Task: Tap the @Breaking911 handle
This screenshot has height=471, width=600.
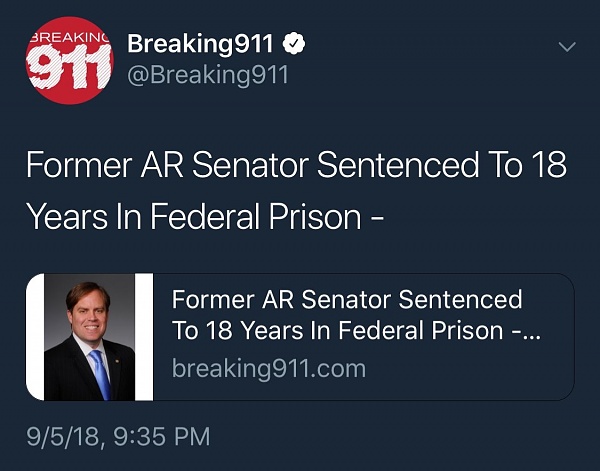Action: [x=208, y=76]
